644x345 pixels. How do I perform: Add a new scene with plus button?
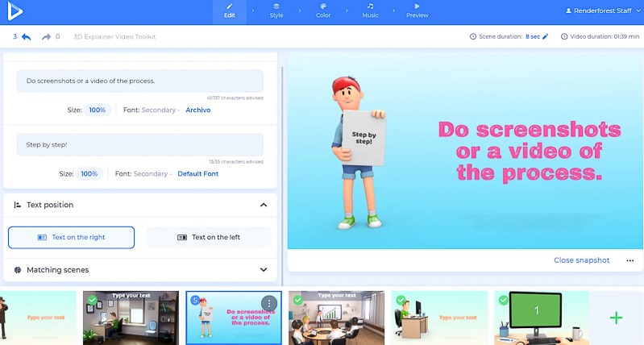click(x=616, y=318)
